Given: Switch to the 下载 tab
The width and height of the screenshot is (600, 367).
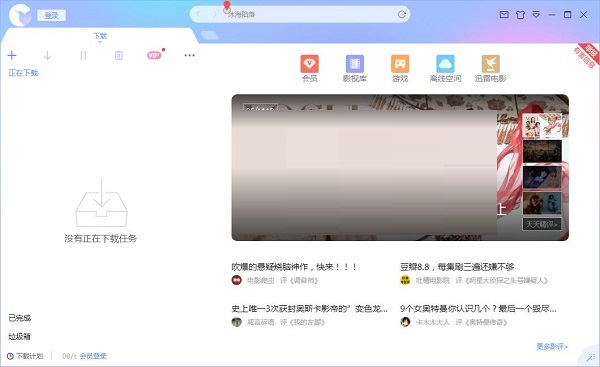Looking at the screenshot, I should coord(100,36).
